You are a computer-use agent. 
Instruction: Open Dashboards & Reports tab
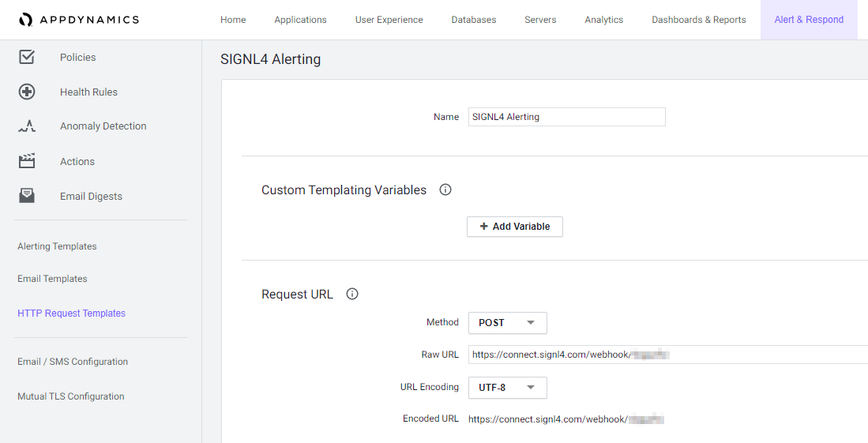(x=699, y=20)
